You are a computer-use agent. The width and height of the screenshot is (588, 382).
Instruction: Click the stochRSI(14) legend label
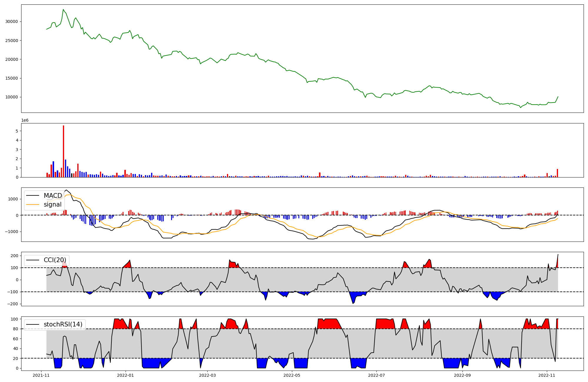tap(63, 324)
